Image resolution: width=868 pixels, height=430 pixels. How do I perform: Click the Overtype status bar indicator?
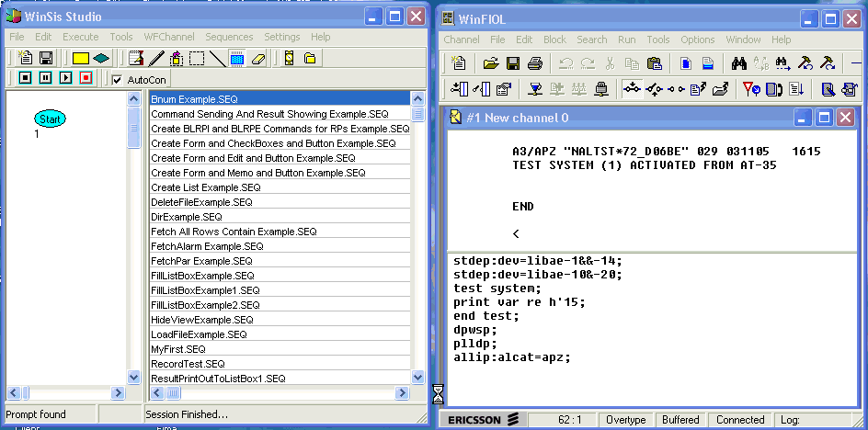pos(626,420)
